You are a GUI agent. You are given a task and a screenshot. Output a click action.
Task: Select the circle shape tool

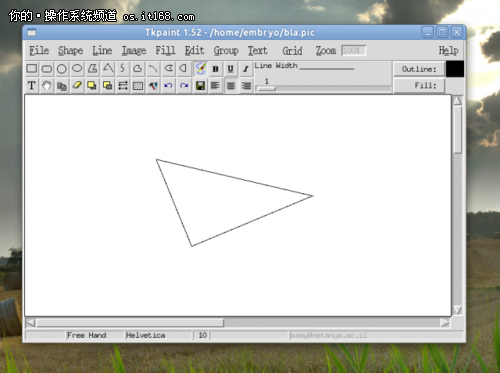pos(62,69)
